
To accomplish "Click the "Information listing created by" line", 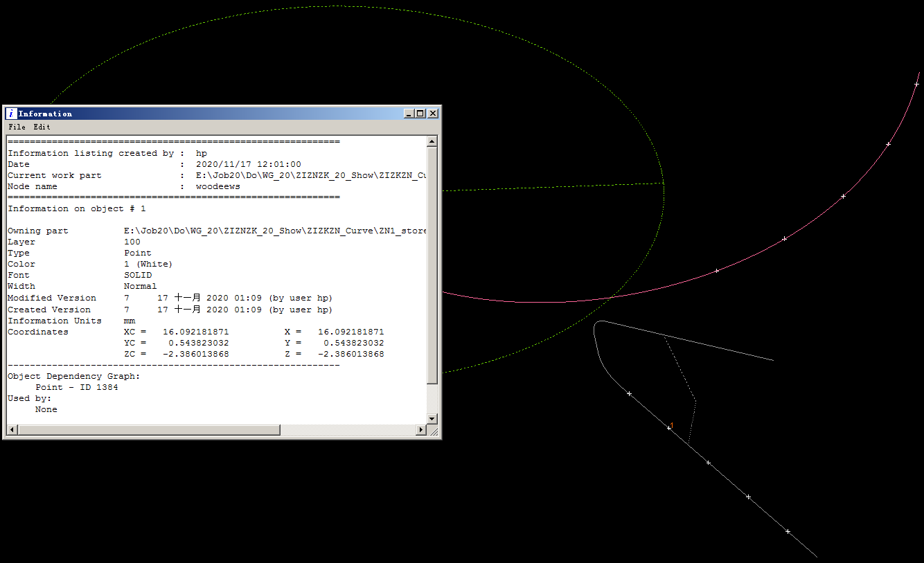I will (107, 153).
